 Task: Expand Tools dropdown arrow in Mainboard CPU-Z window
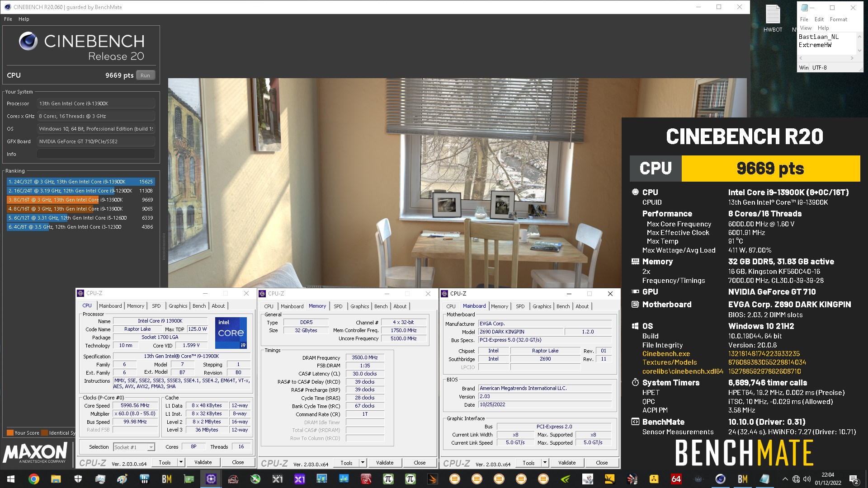[545, 463]
